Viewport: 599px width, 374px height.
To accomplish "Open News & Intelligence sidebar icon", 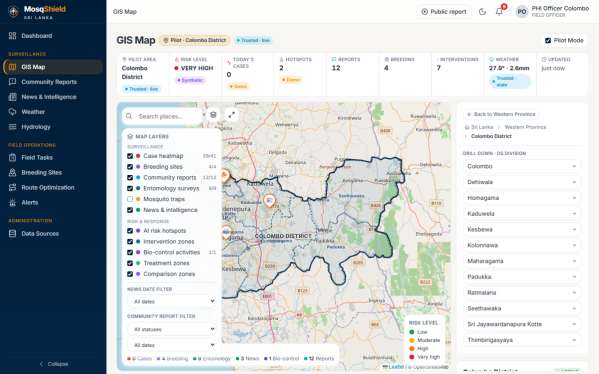I will [13, 97].
